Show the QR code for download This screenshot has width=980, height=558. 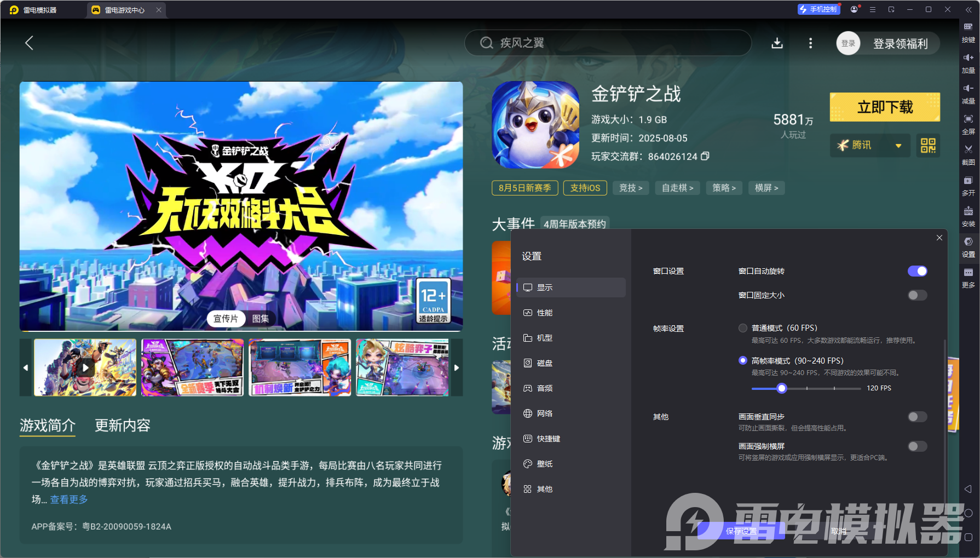928,145
